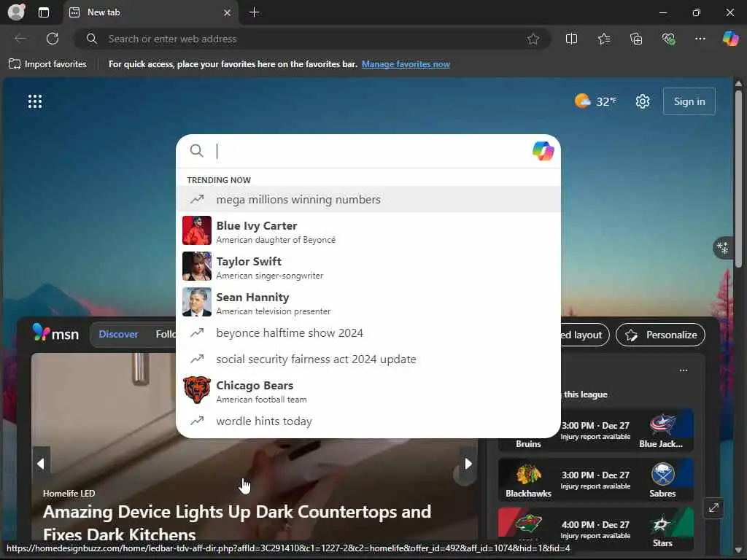
Task: Select Chicago Bears suggestion
Action: 368,391
